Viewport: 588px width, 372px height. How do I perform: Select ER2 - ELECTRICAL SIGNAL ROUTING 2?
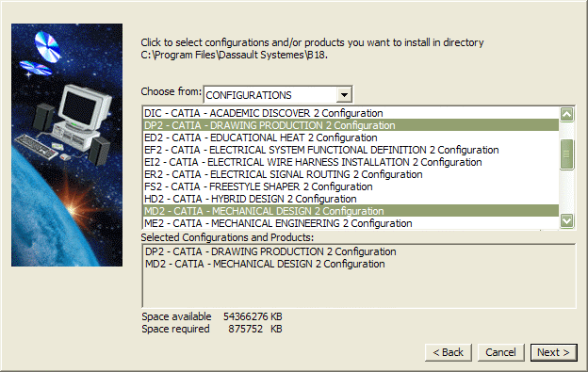[x=351, y=174]
